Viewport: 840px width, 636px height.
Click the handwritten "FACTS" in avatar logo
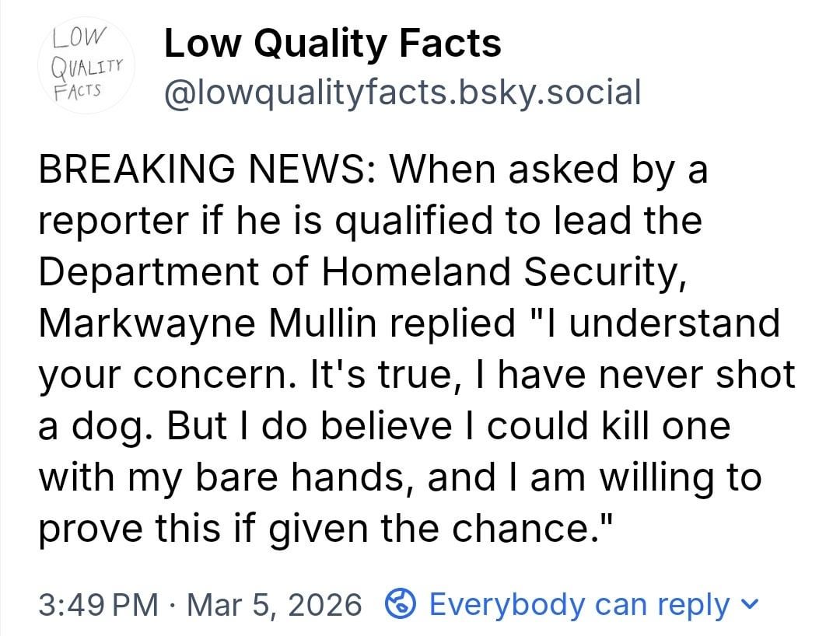78,87
